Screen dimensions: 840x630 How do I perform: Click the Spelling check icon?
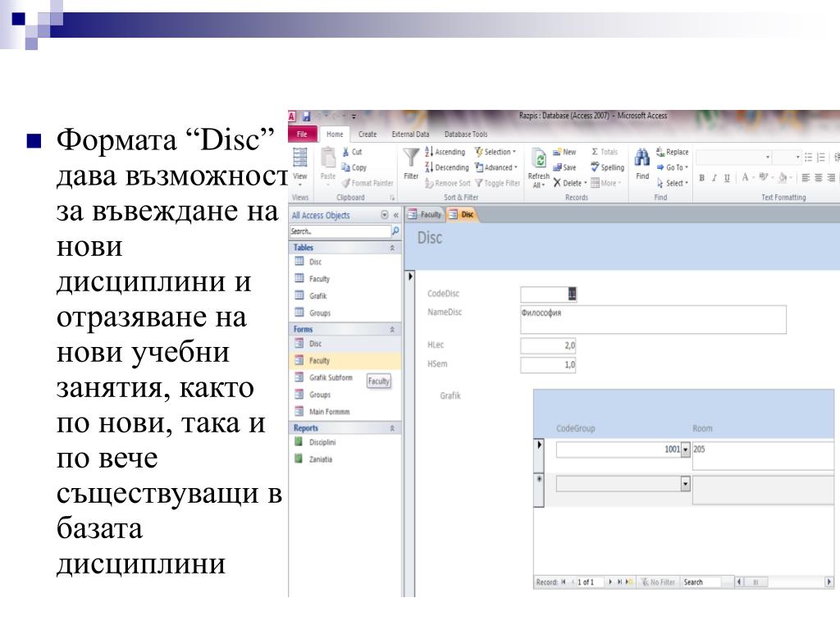click(x=596, y=167)
